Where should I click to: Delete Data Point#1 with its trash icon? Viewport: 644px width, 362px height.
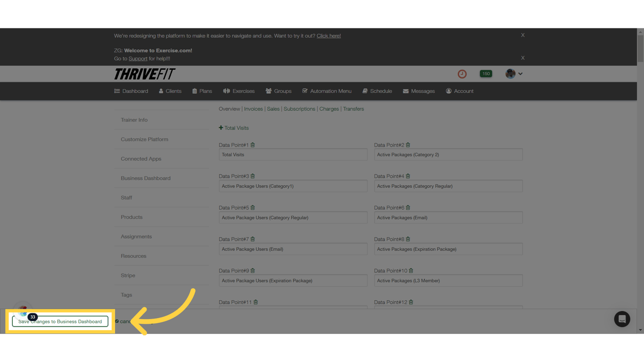coord(253,145)
